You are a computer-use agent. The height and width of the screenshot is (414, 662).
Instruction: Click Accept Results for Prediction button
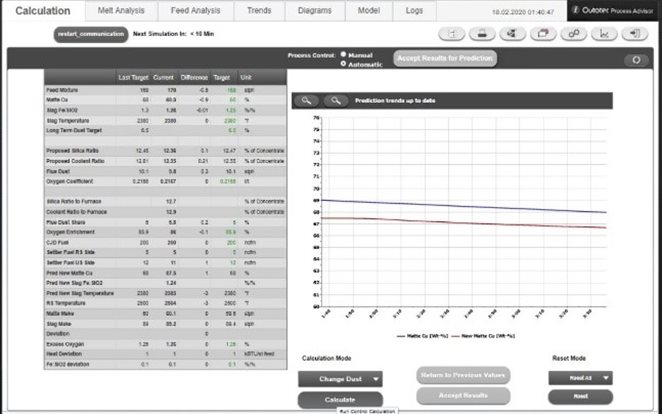(x=444, y=58)
